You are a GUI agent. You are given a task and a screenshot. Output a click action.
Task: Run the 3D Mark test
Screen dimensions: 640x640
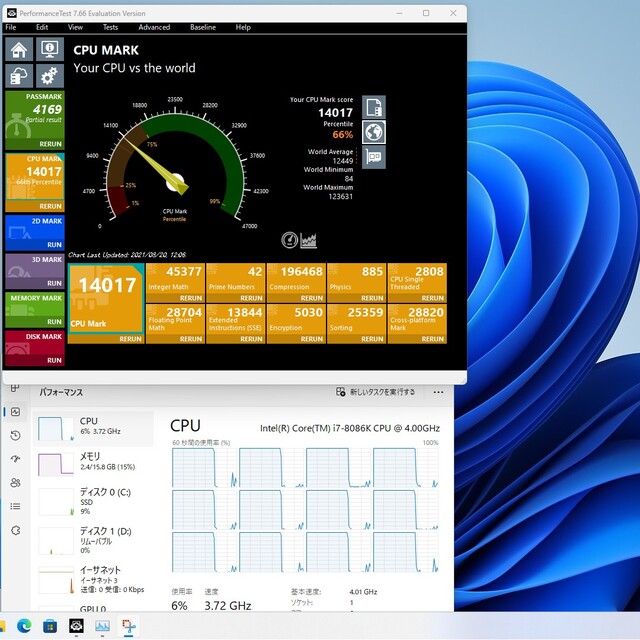[x=54, y=283]
